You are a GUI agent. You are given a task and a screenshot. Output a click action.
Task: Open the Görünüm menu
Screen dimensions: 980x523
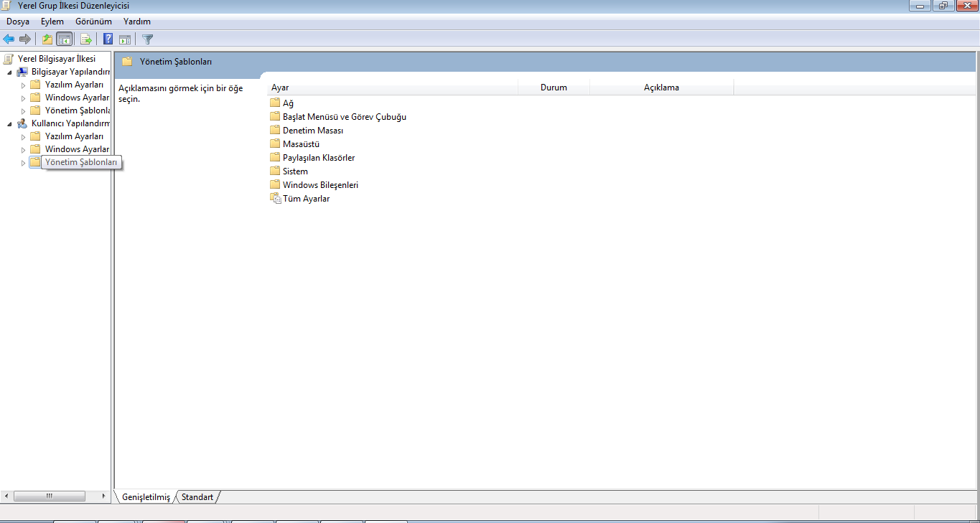93,22
